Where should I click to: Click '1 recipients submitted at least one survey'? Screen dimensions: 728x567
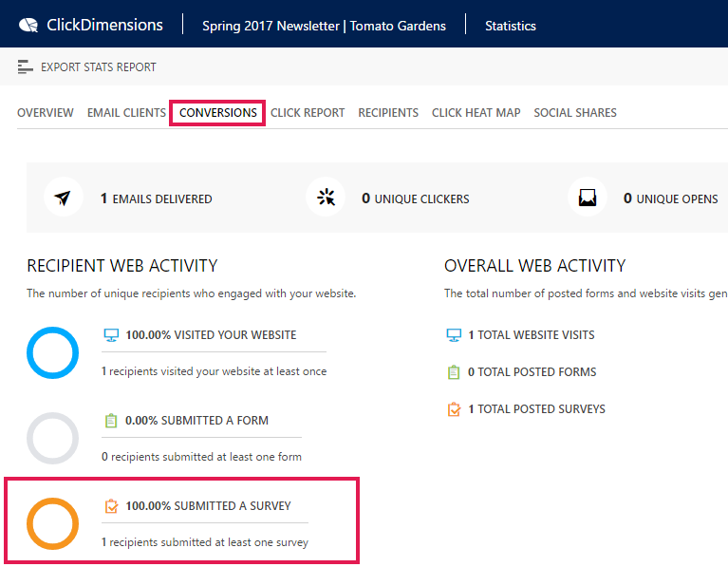pos(205,542)
